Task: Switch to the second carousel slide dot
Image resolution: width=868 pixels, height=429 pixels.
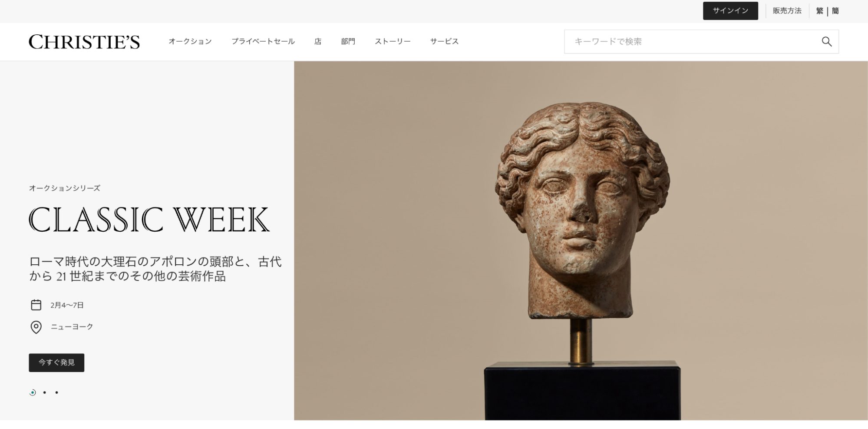Action: pyautogui.click(x=44, y=392)
